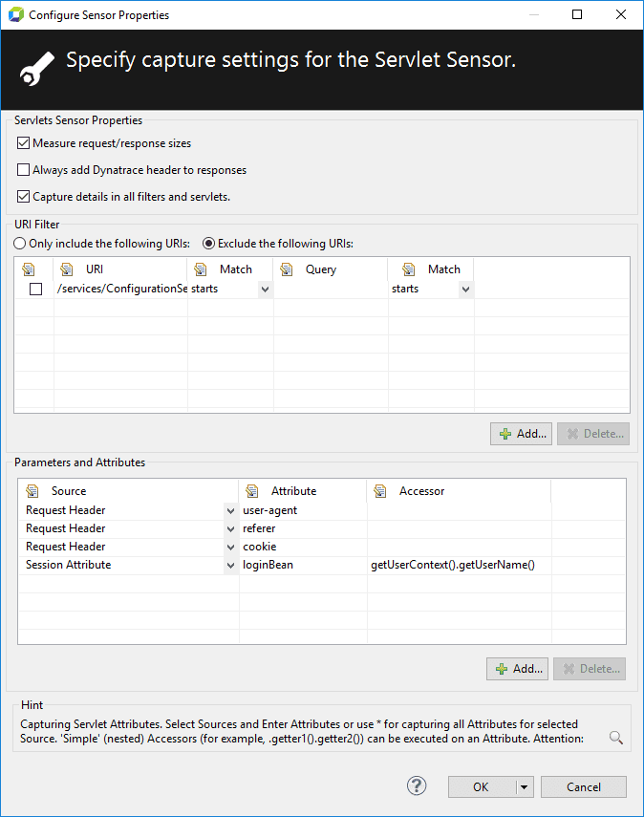The width and height of the screenshot is (644, 817).
Task: Open Source dropdown for cookie row
Action: [230, 548]
